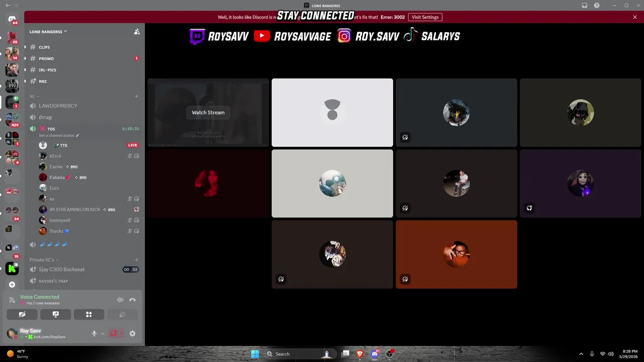Open Start an Activity button
The height and width of the screenshot is (362, 644).
tap(89, 314)
